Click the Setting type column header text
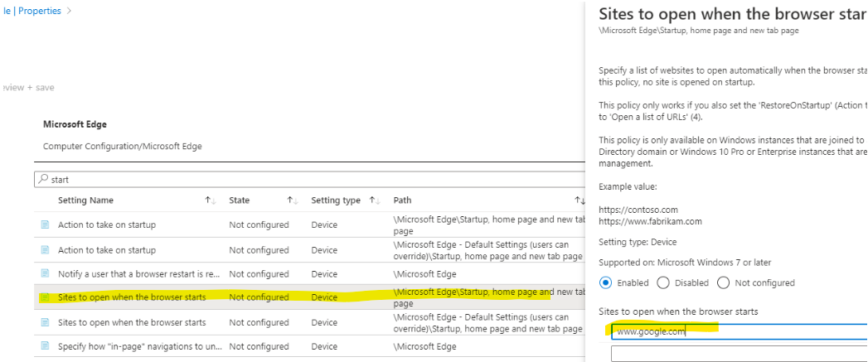Screen dimensions: 868x362 coord(336,200)
